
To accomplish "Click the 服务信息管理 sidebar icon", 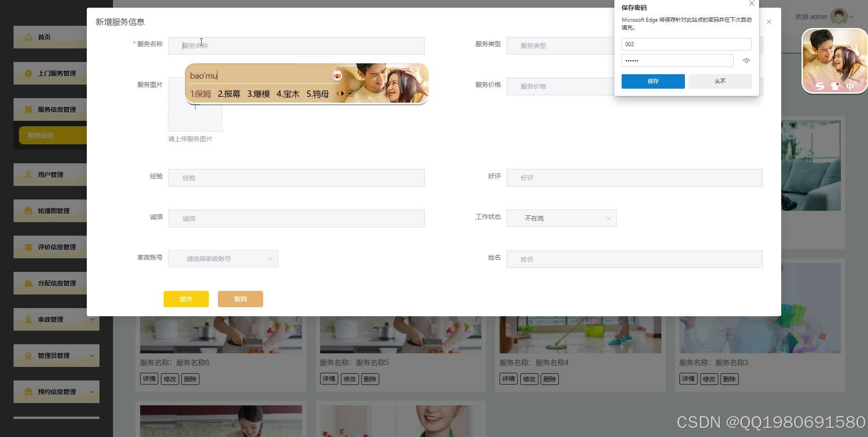I will pyautogui.click(x=28, y=109).
